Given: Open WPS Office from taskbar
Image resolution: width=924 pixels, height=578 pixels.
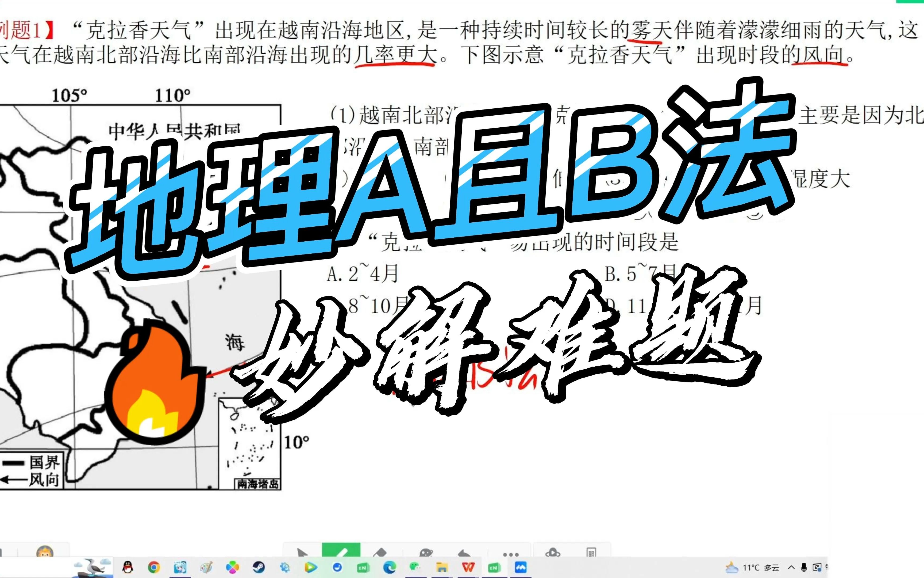Looking at the screenshot, I should click(468, 567).
